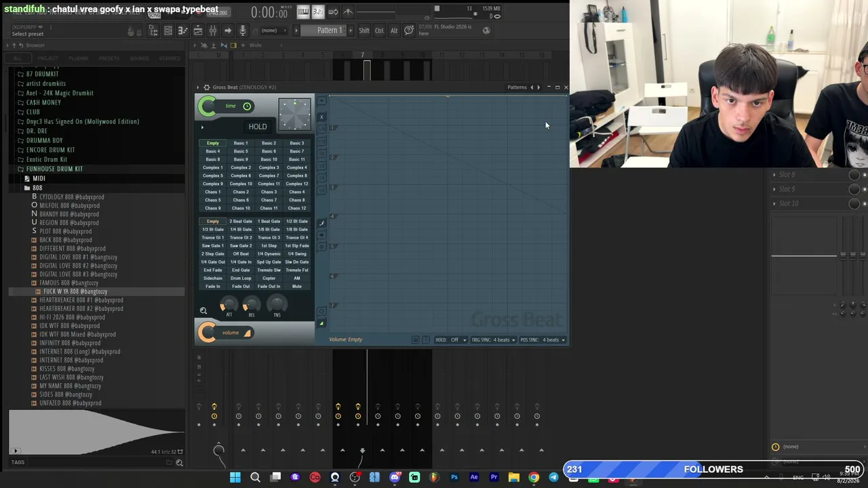Adjust the TNS knob in Gross Beat
This screenshot has width=868, height=488.
pos(277,304)
